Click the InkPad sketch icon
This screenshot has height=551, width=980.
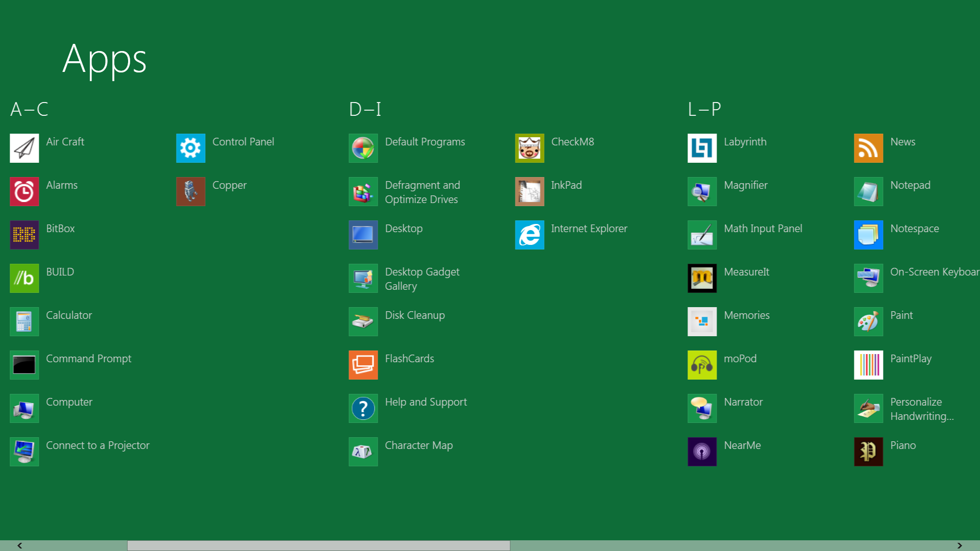(530, 191)
